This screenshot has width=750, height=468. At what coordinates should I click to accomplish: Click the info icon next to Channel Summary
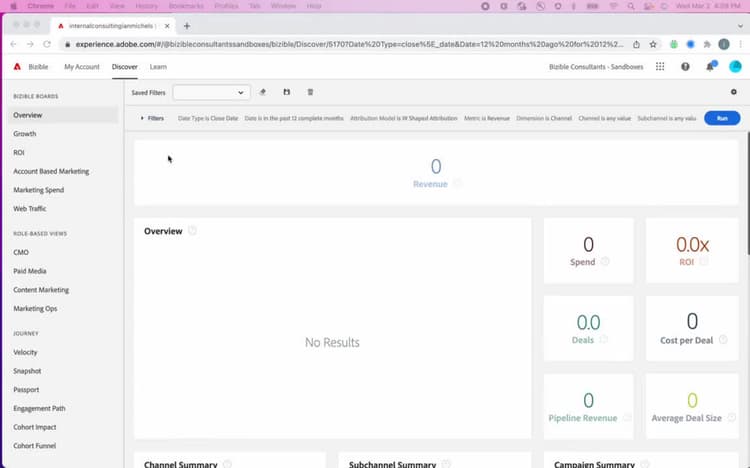tap(228, 464)
